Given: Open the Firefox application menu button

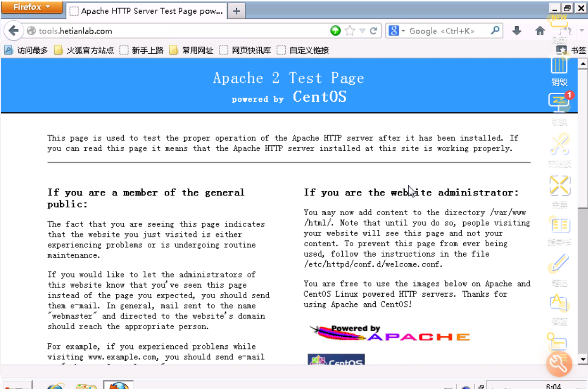Looking at the screenshot, I should point(32,7).
